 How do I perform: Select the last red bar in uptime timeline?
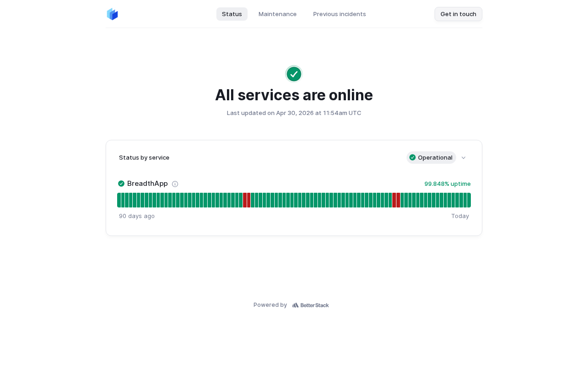pos(398,200)
